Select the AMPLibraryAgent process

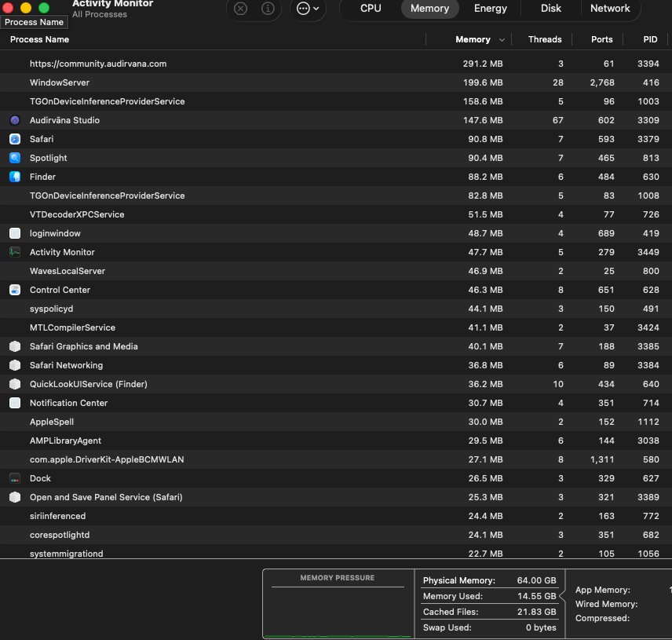tap(336, 441)
